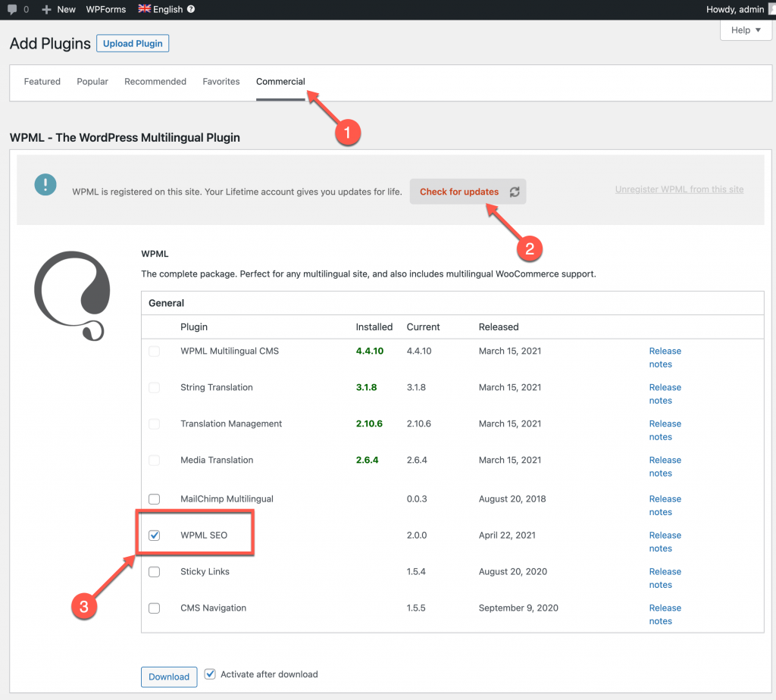Switch to the Featured tab
Screen dimensions: 776x700
tap(42, 82)
